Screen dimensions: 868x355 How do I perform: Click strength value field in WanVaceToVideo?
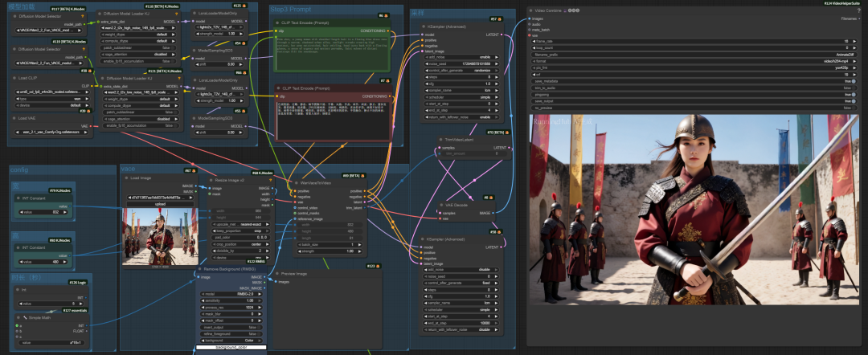click(x=330, y=251)
